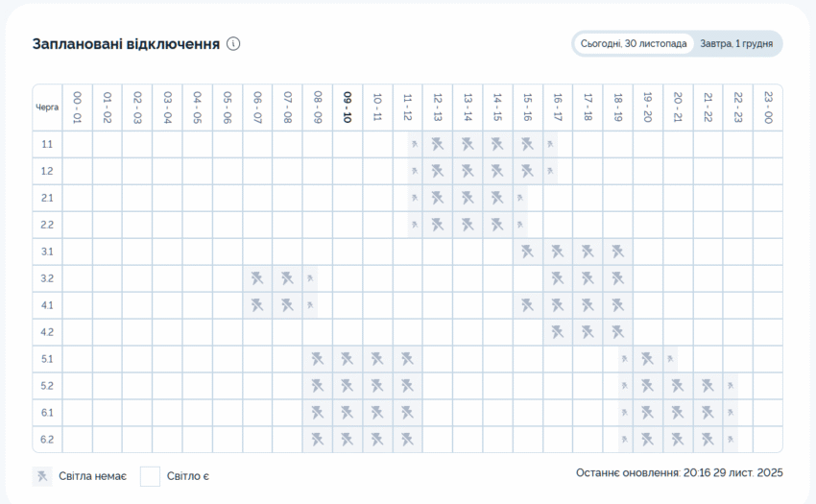This screenshot has width=816, height=504.
Task: Click the info icon beside Заплановані відключення
Action: point(233,43)
